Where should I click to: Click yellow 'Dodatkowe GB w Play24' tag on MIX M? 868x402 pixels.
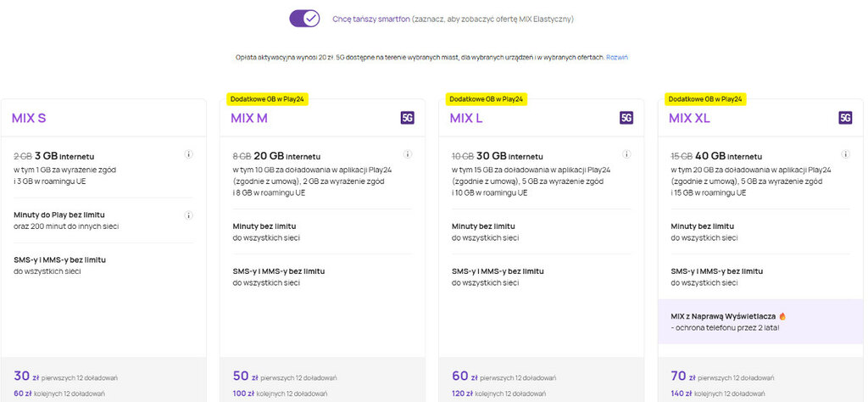click(x=267, y=99)
